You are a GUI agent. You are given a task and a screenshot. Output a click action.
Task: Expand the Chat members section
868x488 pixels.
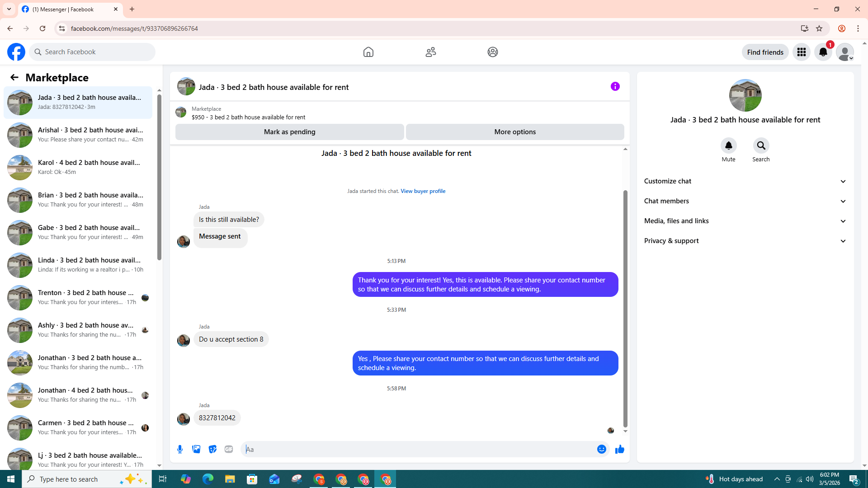point(745,201)
